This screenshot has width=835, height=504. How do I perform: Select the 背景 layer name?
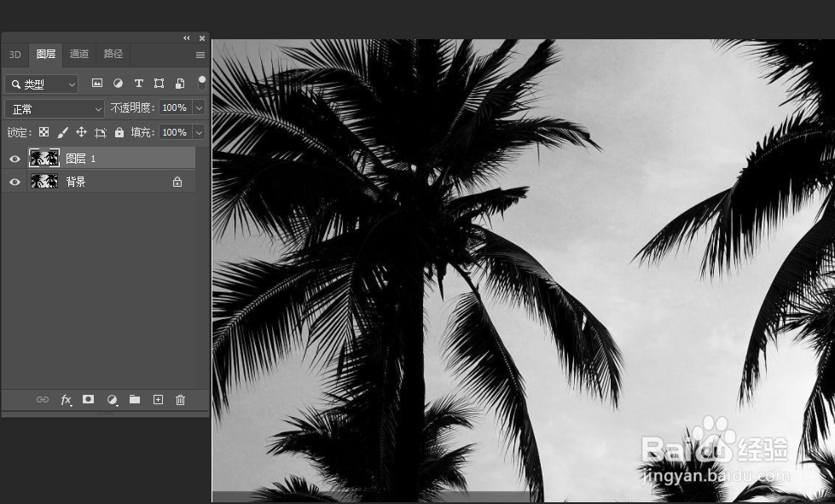(76, 182)
